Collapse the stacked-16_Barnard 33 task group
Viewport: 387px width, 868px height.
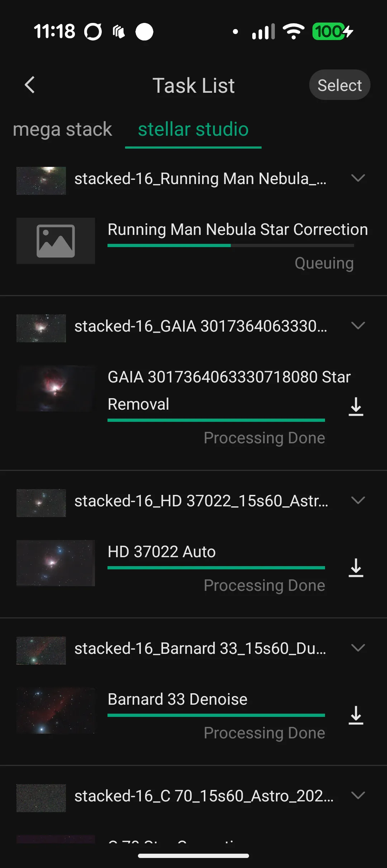pyautogui.click(x=358, y=648)
